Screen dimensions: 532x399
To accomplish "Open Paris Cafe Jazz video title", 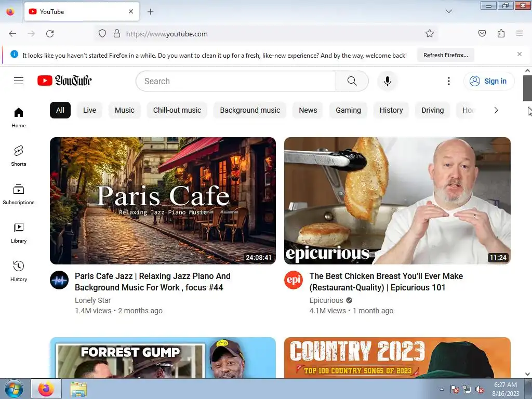I will 153,282.
